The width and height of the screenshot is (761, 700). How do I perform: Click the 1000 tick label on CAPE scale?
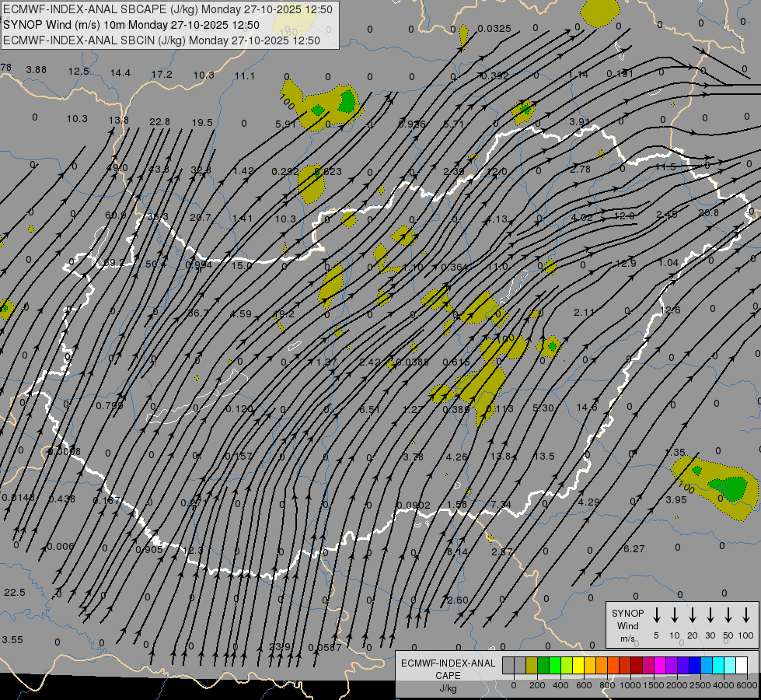[x=629, y=685]
